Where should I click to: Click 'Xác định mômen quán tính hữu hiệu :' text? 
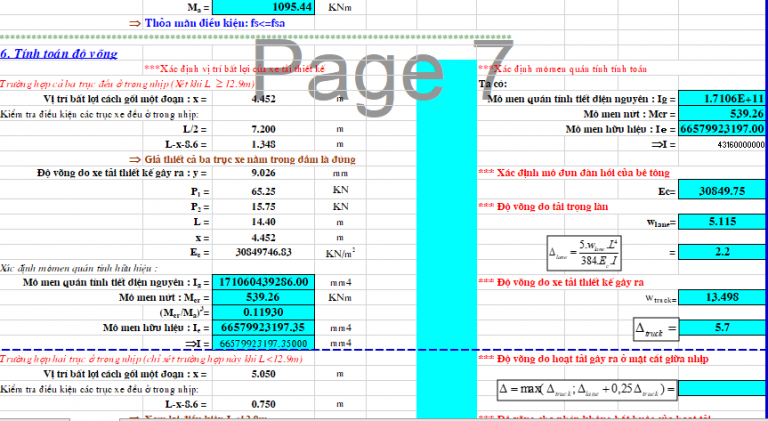pos(79,268)
